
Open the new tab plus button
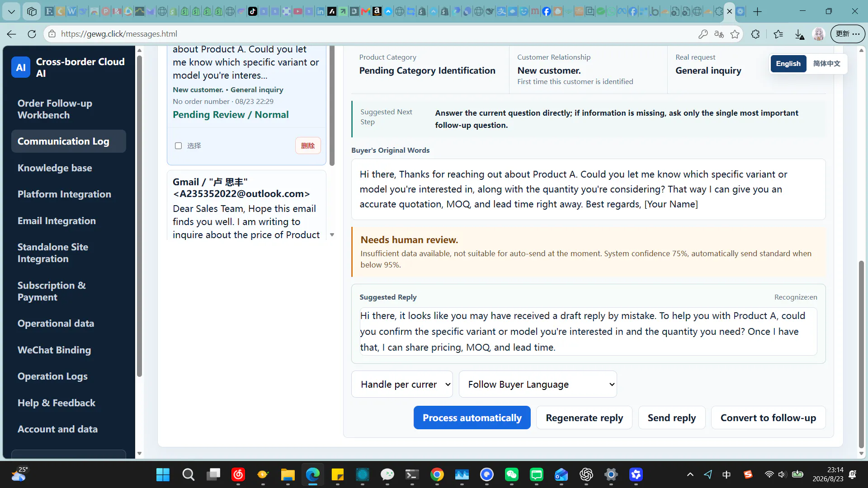(x=758, y=11)
